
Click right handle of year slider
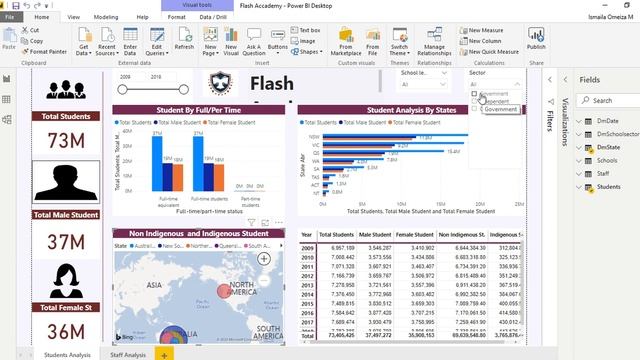pos(184,89)
